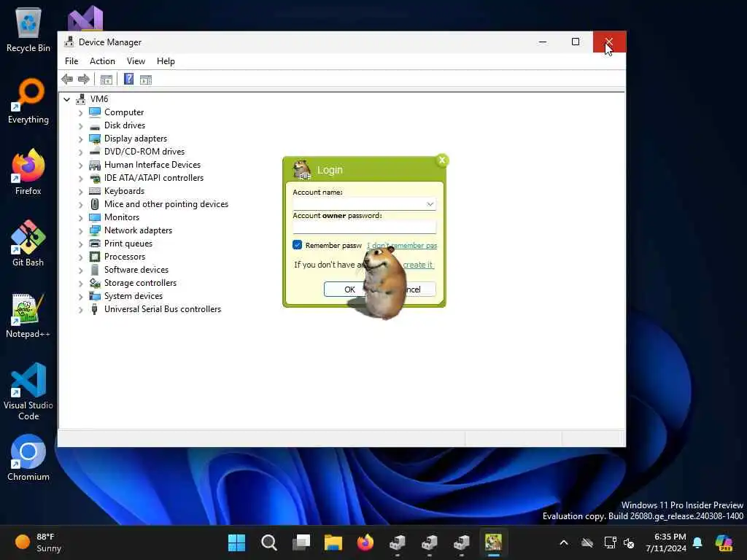
Task: Open the 88°F Sunny weather widget
Action: [x=39, y=542]
